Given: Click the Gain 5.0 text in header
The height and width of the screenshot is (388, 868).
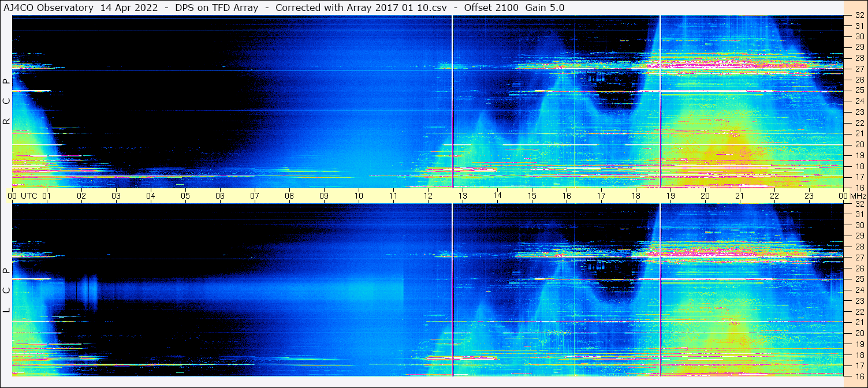Looking at the screenshot, I should (x=545, y=8).
